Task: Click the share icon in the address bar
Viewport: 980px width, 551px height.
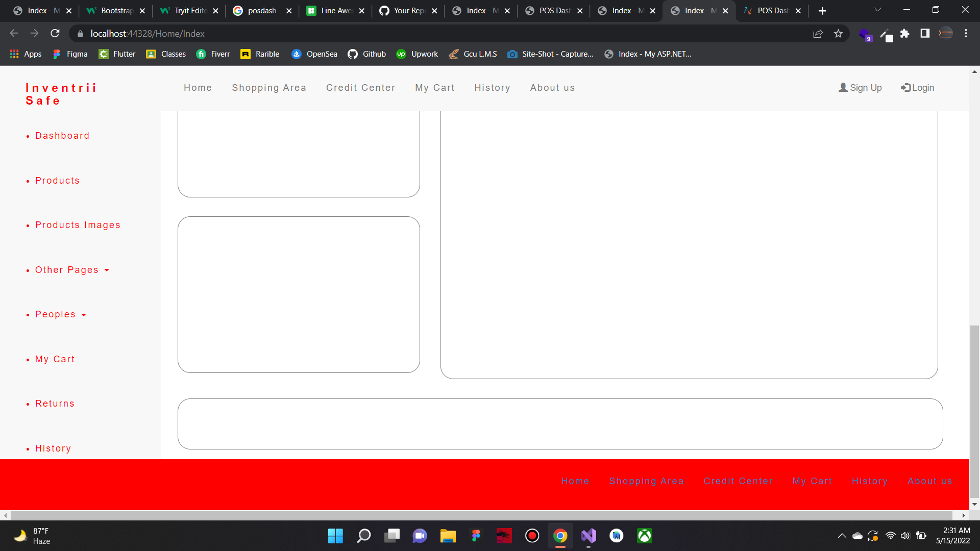Action: [818, 33]
